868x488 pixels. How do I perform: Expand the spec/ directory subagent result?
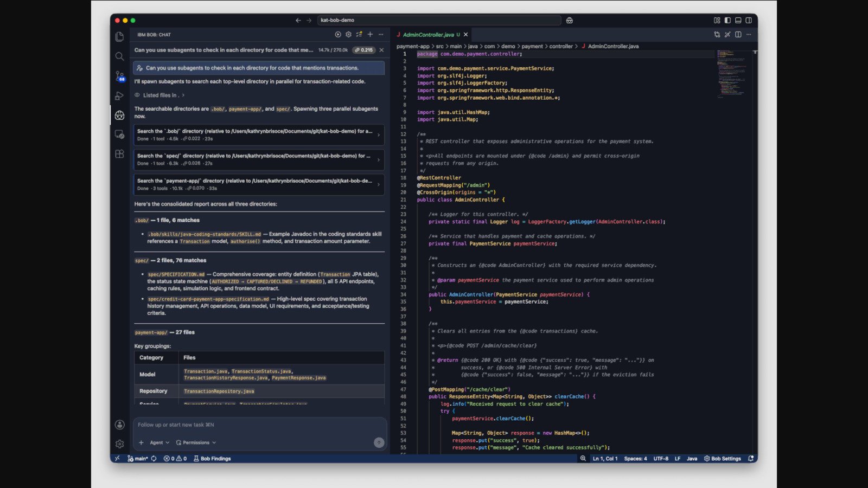pyautogui.click(x=259, y=159)
